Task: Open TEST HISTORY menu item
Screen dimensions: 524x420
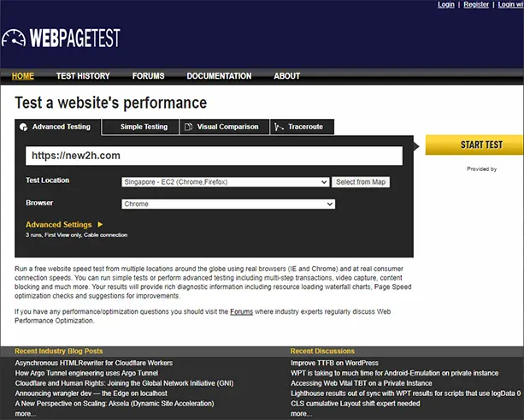Action: [x=83, y=76]
